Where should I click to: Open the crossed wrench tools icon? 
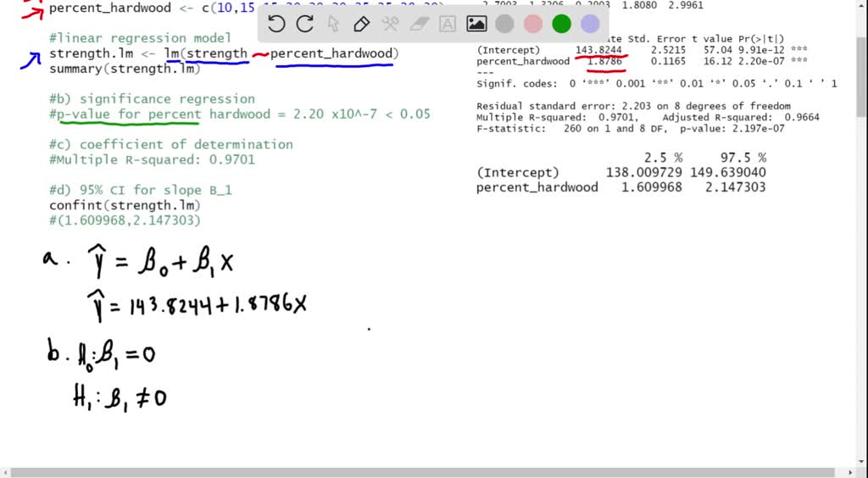click(390, 24)
